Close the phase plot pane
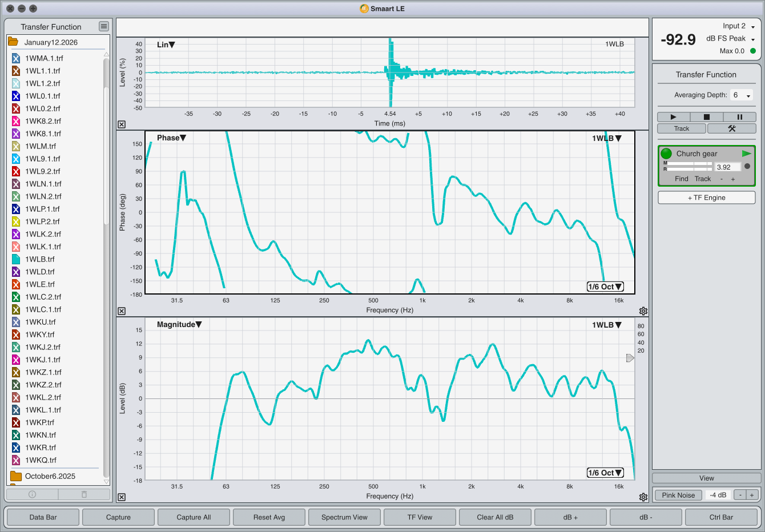765x532 pixels. (x=122, y=311)
